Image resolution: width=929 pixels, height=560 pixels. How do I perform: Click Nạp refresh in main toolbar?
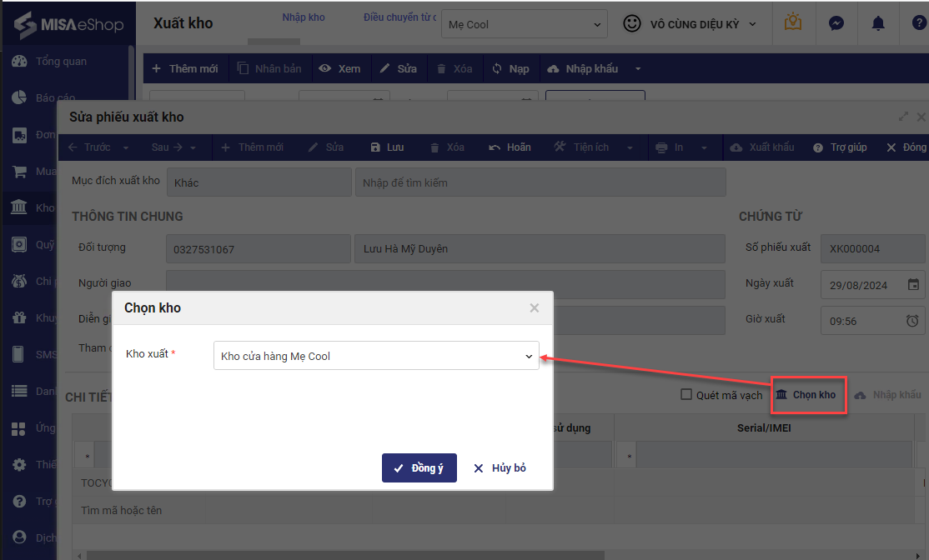click(x=510, y=68)
